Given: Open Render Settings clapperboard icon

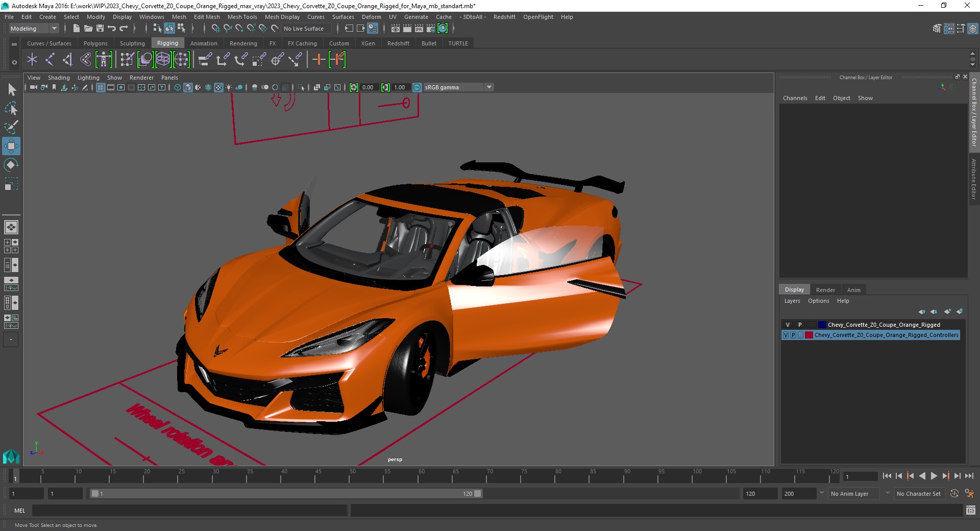Looking at the screenshot, I should point(431,29).
